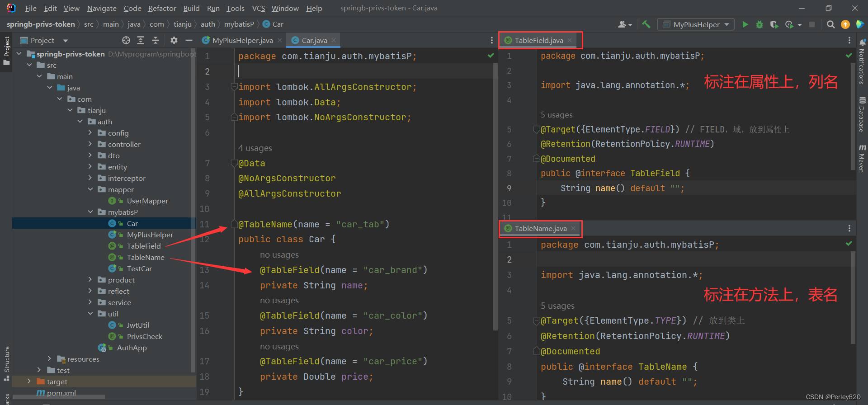Open MyPlusHelper run configuration dropdown
868x405 pixels.
(x=695, y=24)
